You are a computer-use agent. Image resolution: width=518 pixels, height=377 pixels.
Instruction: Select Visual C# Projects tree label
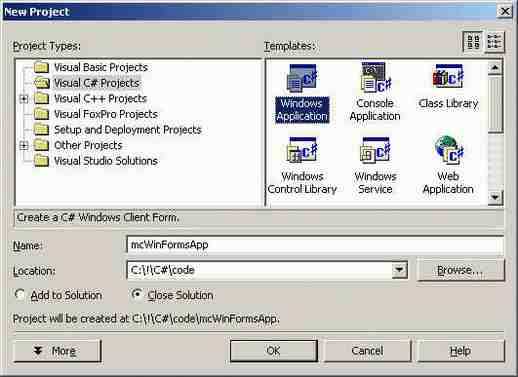(x=97, y=83)
